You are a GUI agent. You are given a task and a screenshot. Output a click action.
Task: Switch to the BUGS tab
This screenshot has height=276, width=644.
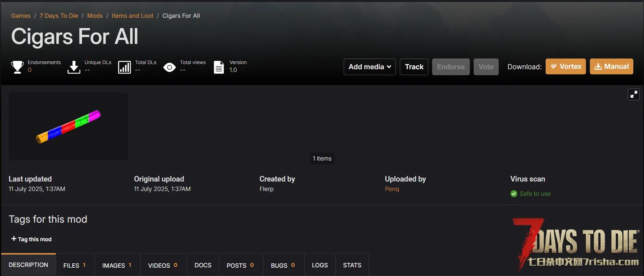tap(284, 265)
